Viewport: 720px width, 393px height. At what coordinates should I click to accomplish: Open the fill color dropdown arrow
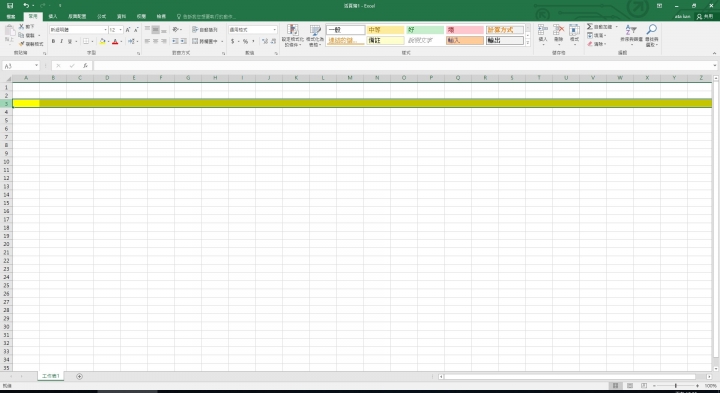click(x=108, y=41)
